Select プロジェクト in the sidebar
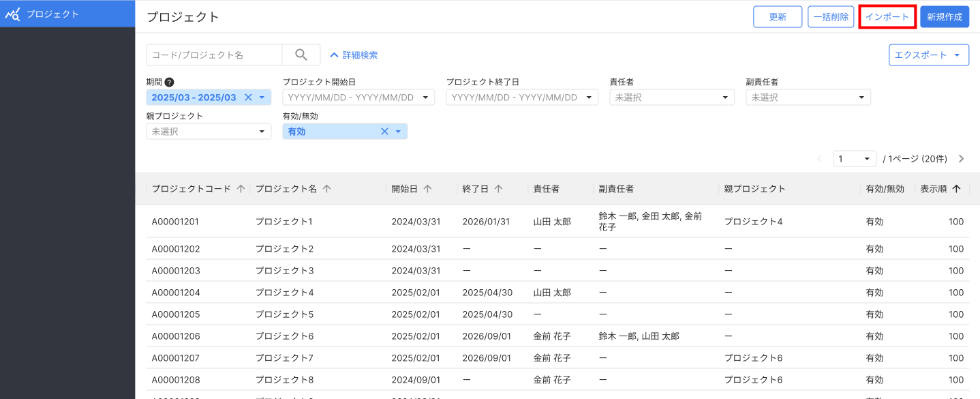This screenshot has height=399, width=980. (x=67, y=14)
